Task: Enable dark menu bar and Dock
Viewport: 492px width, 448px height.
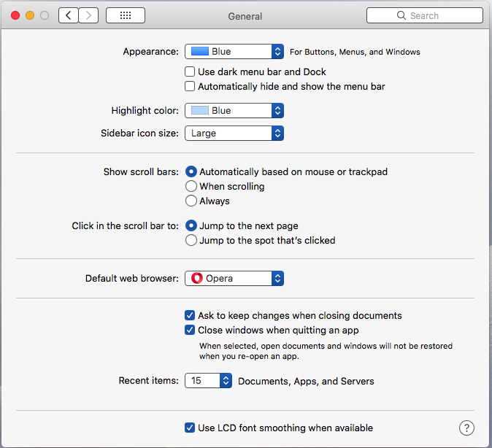Action: (x=191, y=72)
